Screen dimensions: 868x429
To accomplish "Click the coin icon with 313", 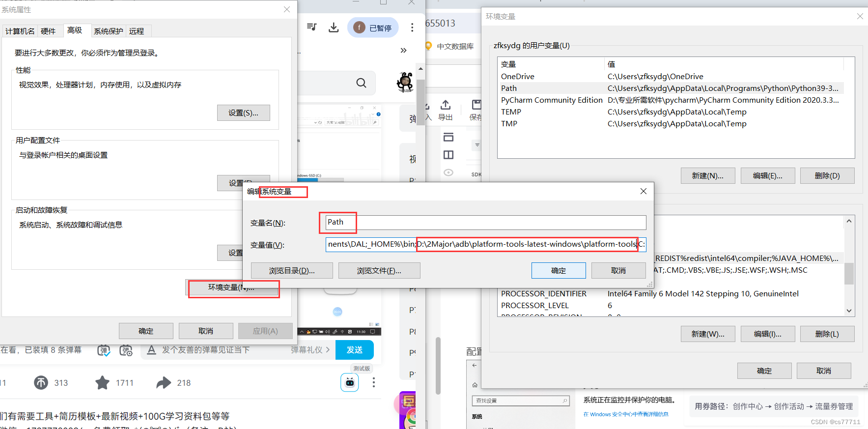I will [41, 383].
